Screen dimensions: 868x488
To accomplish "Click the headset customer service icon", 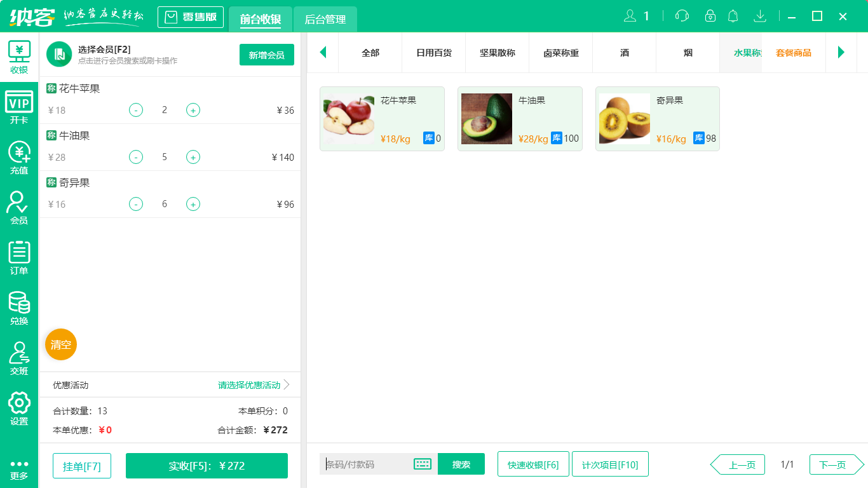I will pos(682,16).
